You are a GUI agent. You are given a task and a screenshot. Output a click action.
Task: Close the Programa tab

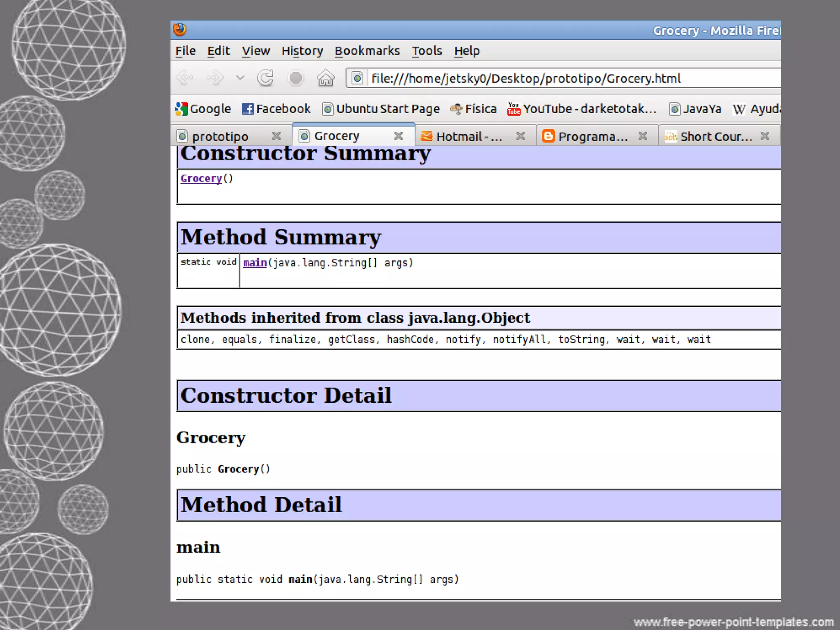tap(642, 136)
